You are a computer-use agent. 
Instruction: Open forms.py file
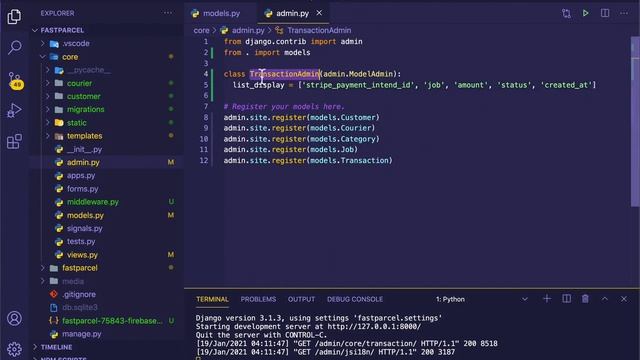pyautogui.click(x=82, y=189)
